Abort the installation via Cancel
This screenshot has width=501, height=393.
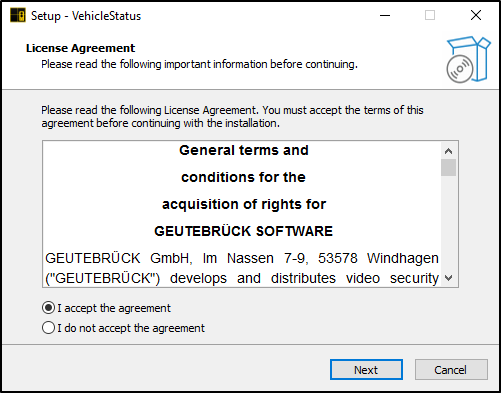451,369
